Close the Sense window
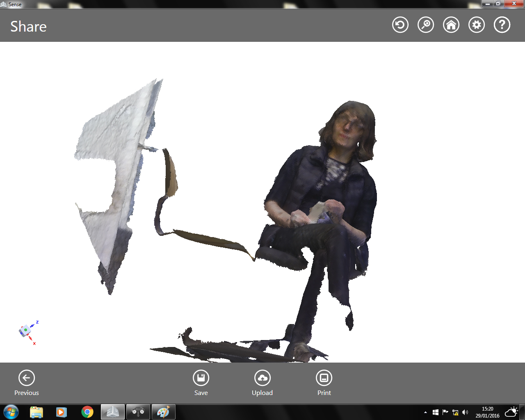The width and height of the screenshot is (525, 420). coord(514,4)
